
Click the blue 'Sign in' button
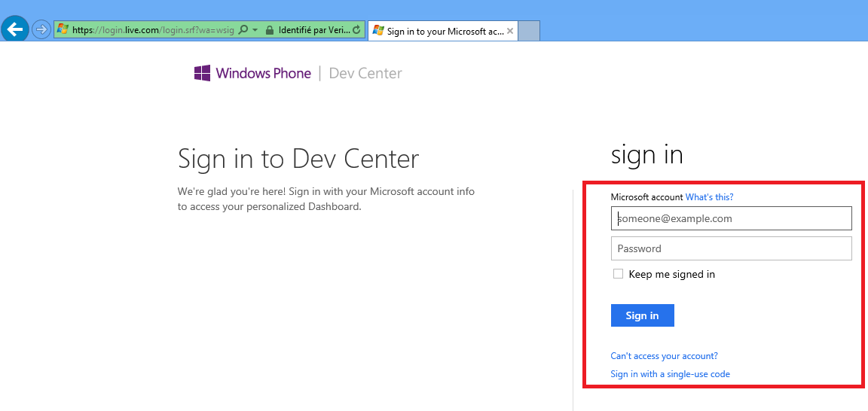click(643, 315)
